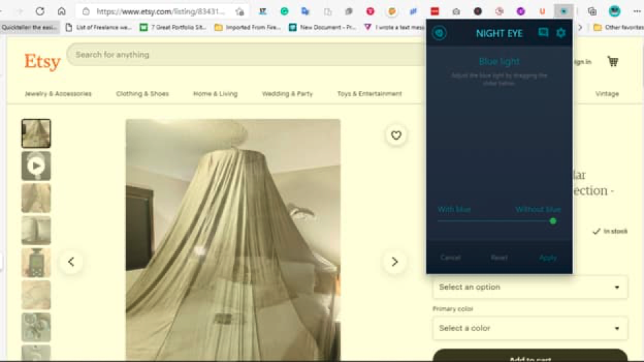644x362 pixels.
Task: Select the fourth product thumbnail
Action: point(36,231)
